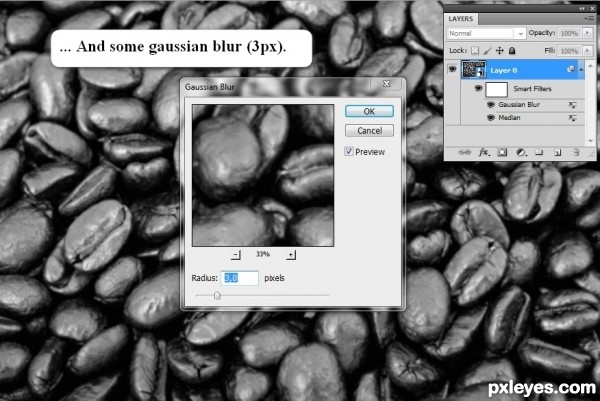Screen dimensions: 600x401
Task: Select the Layer 0 thumbnail
Action: [x=474, y=70]
